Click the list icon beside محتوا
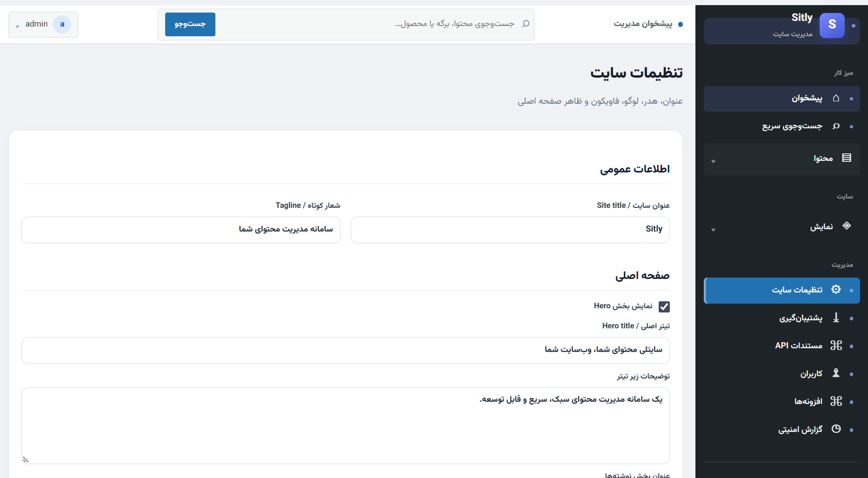Viewport: 868px width, 478px height. pyautogui.click(x=847, y=158)
